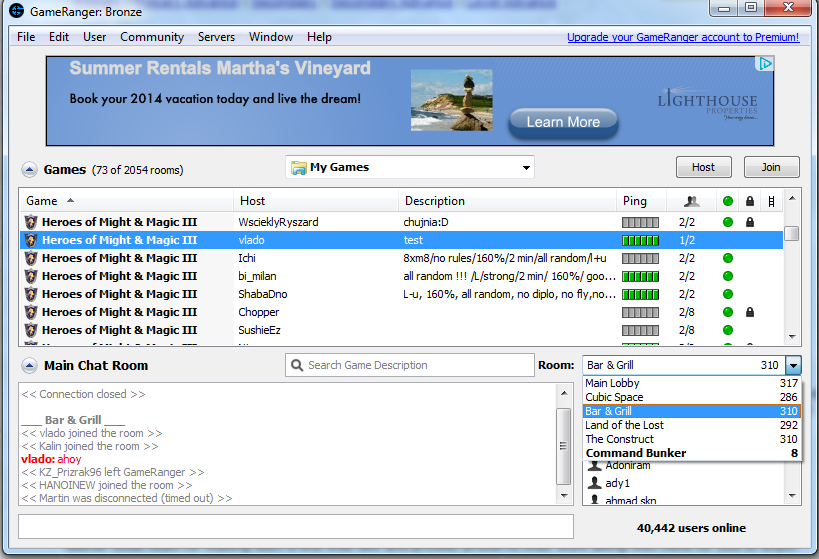Focus the Search Game Description field
This screenshot has height=559, width=819.
tap(410, 365)
